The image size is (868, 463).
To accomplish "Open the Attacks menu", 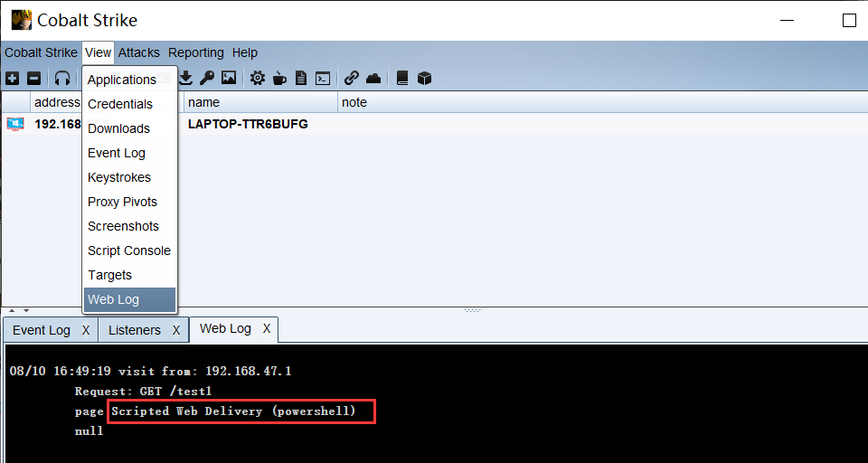I will [138, 52].
